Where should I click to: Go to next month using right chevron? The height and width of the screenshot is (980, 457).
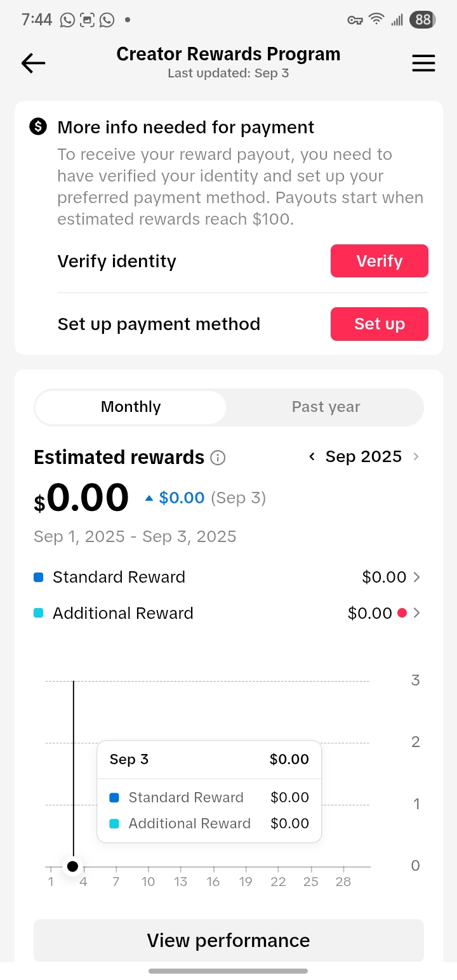416,457
